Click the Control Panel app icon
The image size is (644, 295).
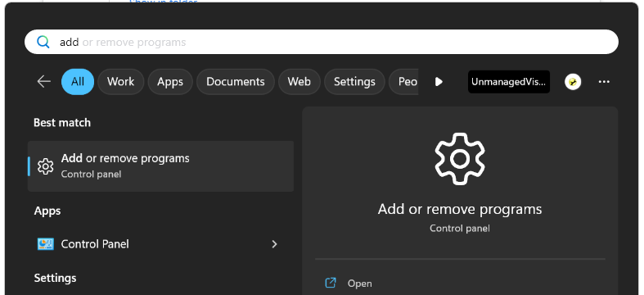point(45,244)
